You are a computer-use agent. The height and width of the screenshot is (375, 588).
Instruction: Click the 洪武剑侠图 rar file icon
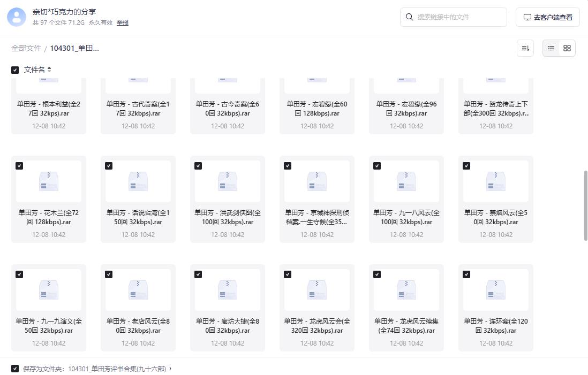pyautogui.click(x=228, y=181)
